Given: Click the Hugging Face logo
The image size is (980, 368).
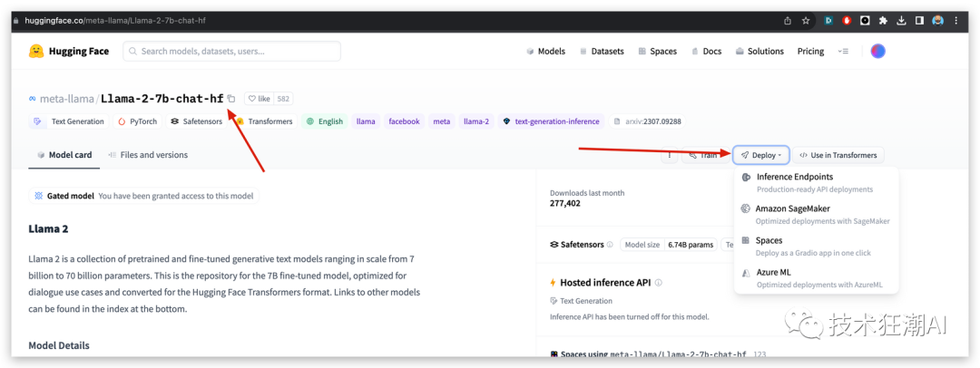Looking at the screenshot, I should point(69,52).
